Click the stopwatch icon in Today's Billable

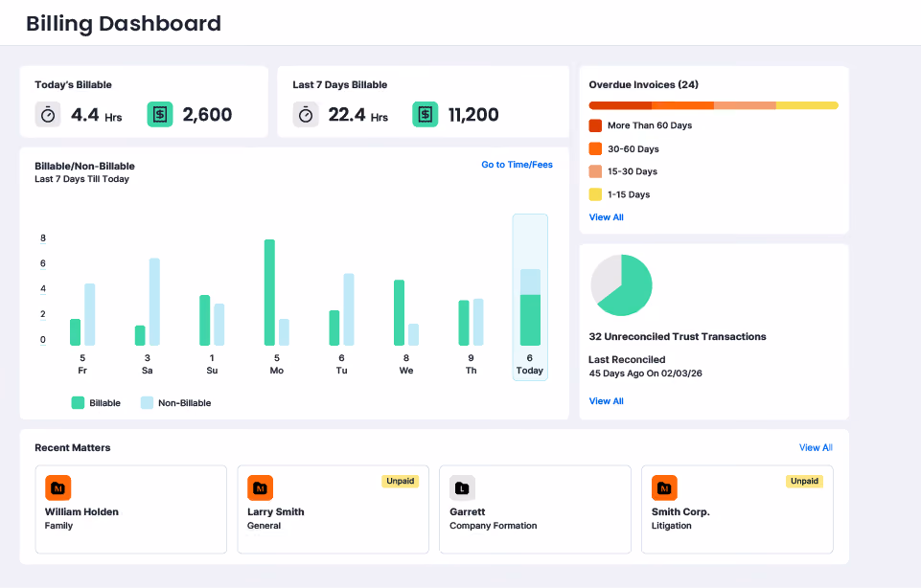tap(48, 114)
